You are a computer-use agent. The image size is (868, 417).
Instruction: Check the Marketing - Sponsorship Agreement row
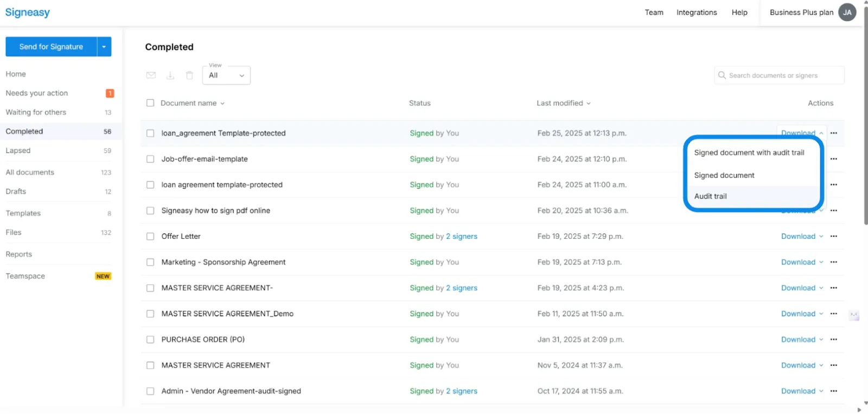pyautogui.click(x=150, y=262)
